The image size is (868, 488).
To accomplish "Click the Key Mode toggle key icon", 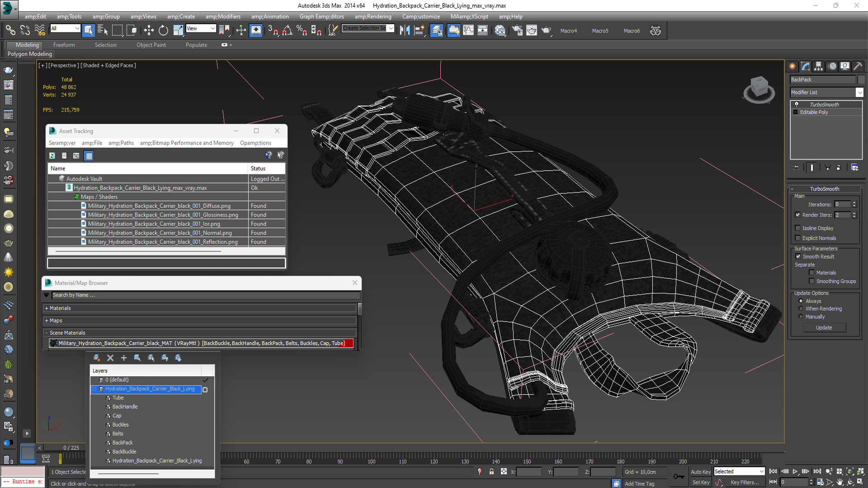I will pos(679,476).
